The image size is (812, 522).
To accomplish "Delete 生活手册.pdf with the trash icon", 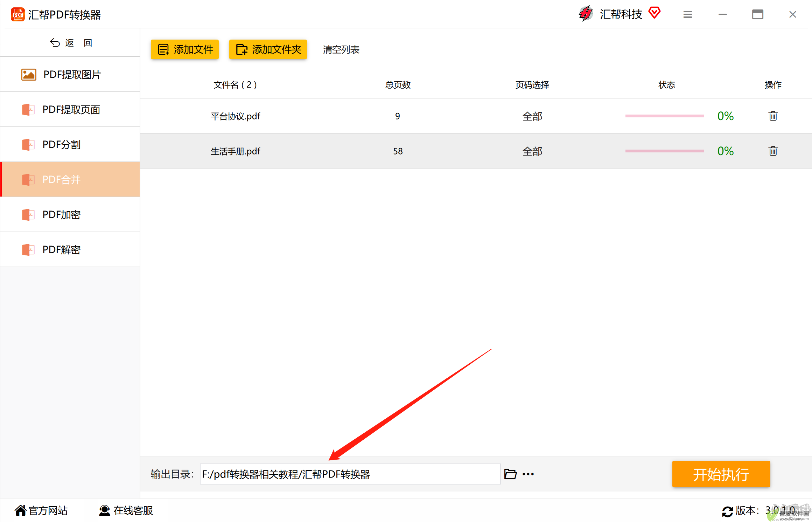I will click(x=773, y=151).
